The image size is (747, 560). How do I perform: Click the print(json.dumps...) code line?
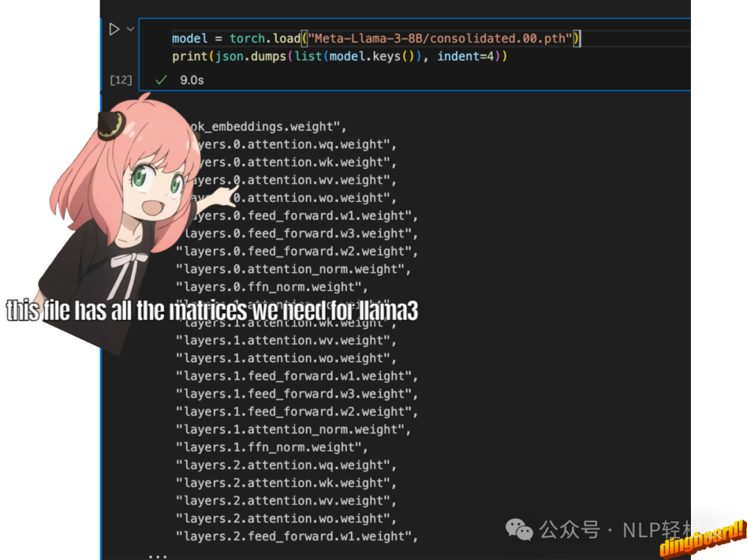click(x=340, y=56)
